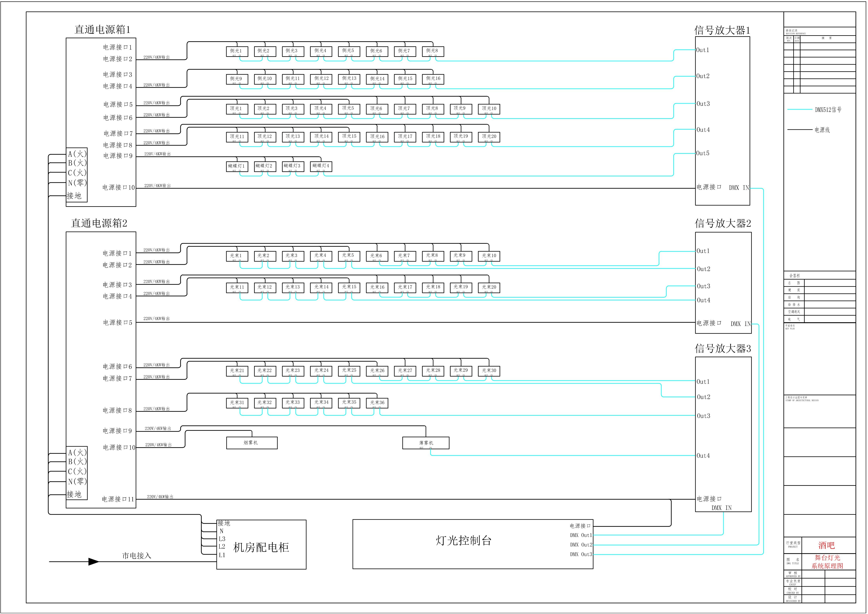The width and height of the screenshot is (868, 614).
Task: Select the 直通电源箱2 title
Action: click(99, 223)
